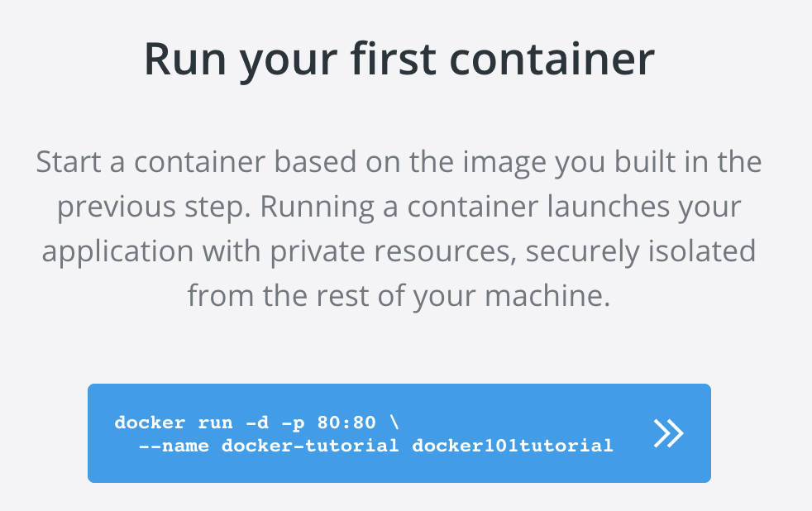The width and height of the screenshot is (812, 511).
Task: Click the '-d' flag in the command
Action: pos(257,423)
